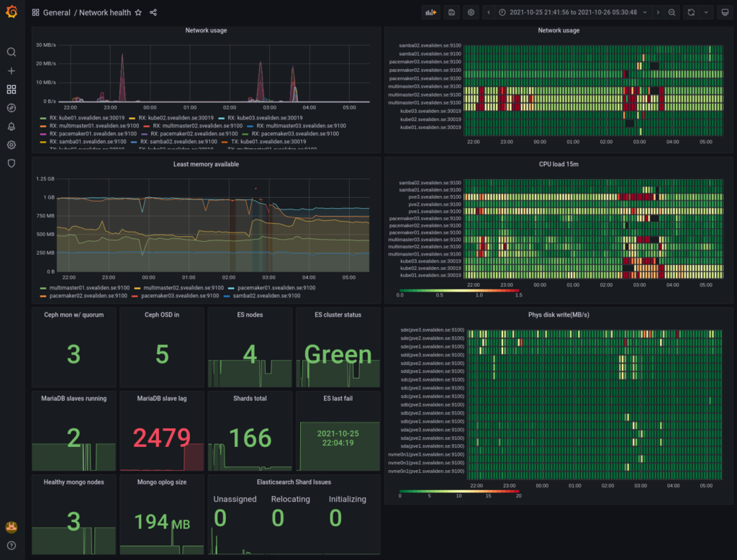Screen dimensions: 737x560
Task: Toggle pacemaker03.svealiden.se:9100 series in memory legend
Action: [179, 295]
